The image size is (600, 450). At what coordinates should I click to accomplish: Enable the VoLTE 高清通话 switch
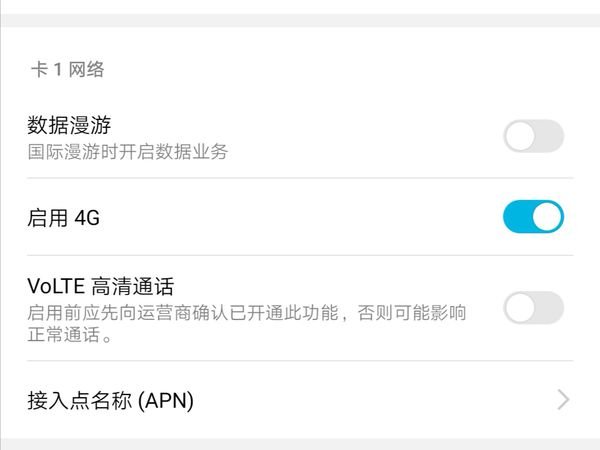point(533,308)
